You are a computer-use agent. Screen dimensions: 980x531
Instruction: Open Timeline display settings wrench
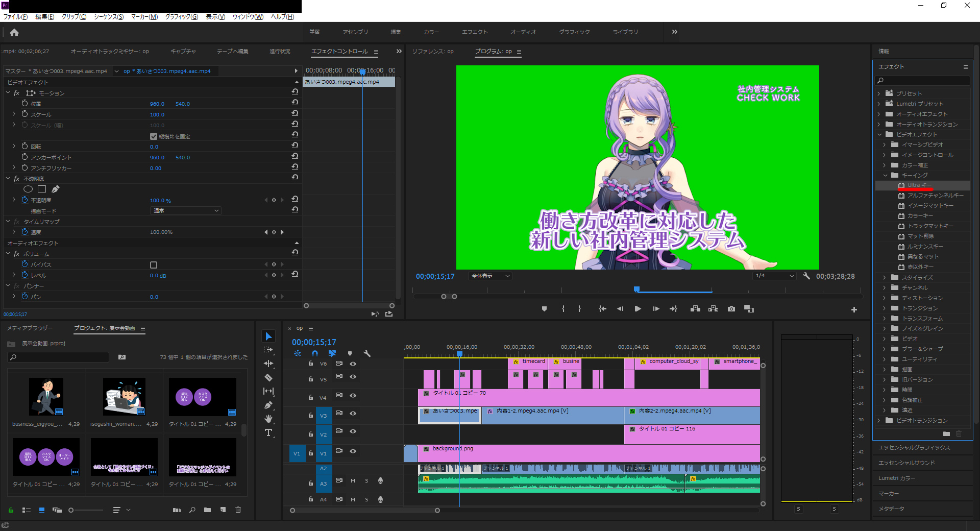367,353
